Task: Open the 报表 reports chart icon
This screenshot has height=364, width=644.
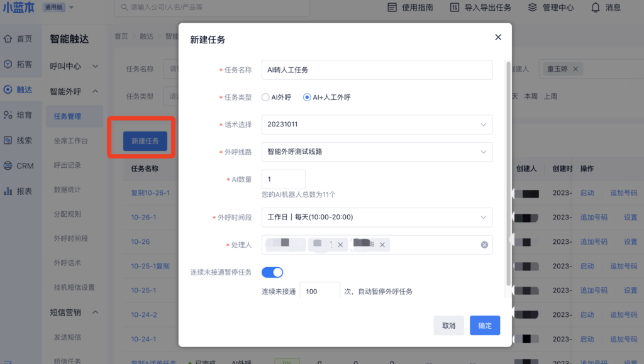Action: click(x=8, y=191)
